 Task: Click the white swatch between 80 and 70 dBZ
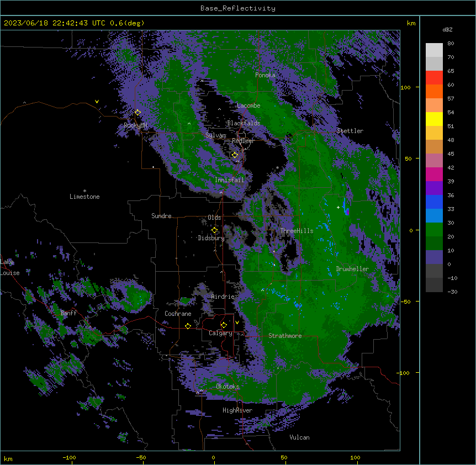tap(434, 50)
